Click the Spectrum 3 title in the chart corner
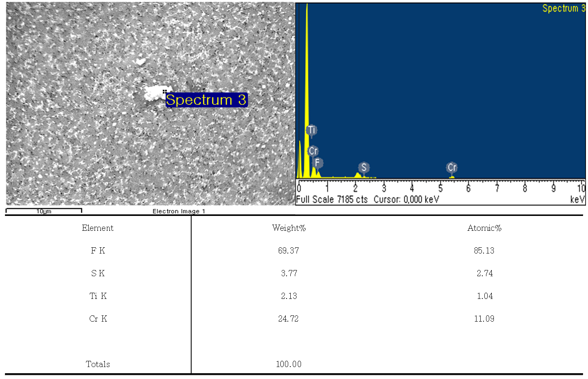This screenshot has height=379, width=588. [x=564, y=8]
